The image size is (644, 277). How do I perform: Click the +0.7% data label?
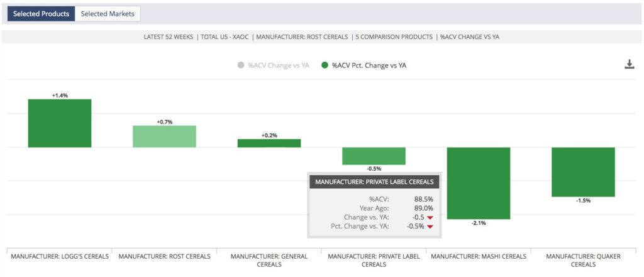[x=165, y=122]
